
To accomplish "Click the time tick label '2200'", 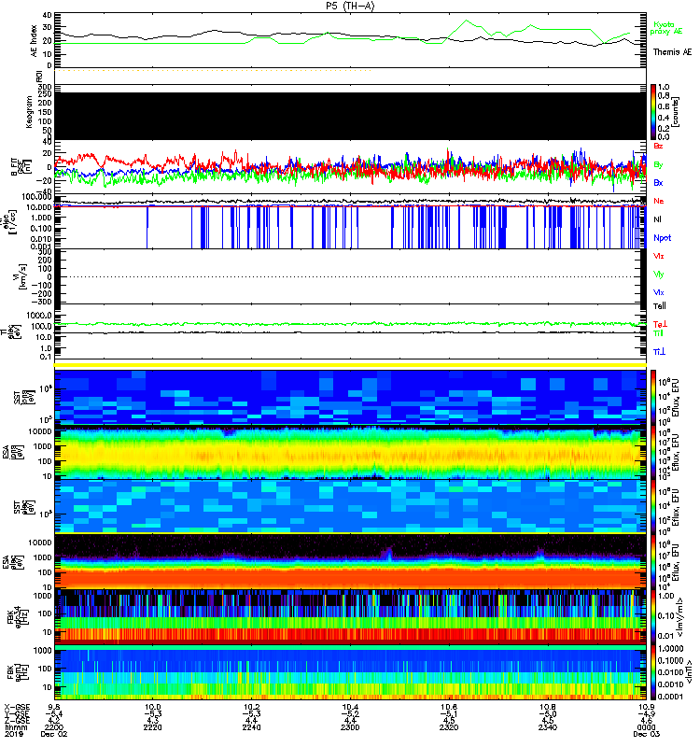I will point(54,727).
